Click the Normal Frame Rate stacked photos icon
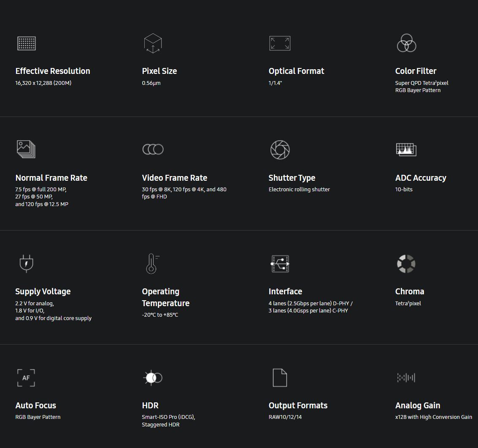Screen dimensions: 478x448 26,149
